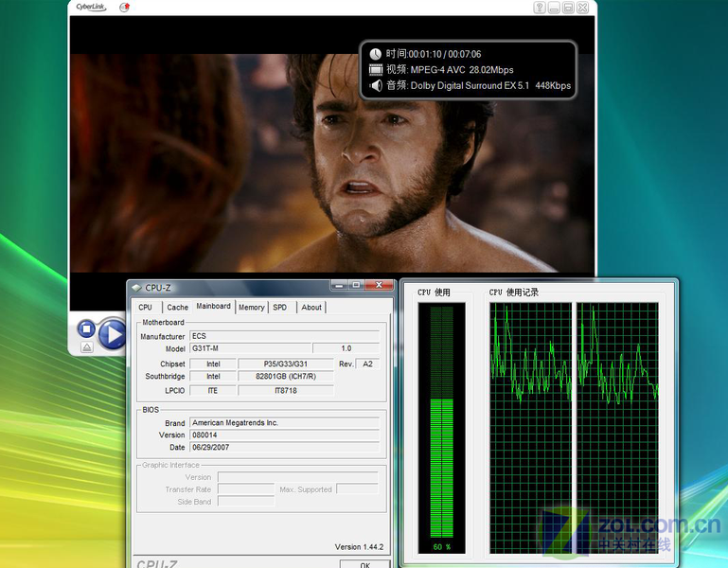This screenshot has height=568, width=728.
Task: Switch to the CPU tab in CPU-Z
Action: pos(146,307)
